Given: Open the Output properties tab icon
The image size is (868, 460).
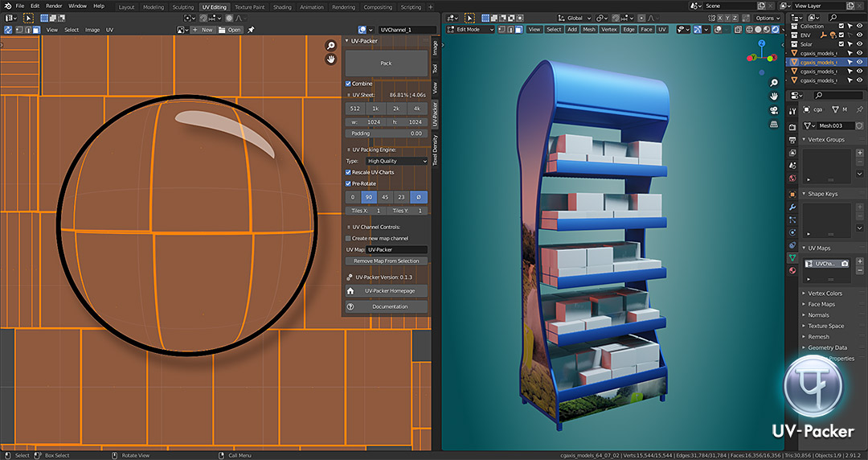Looking at the screenshot, I should [792, 140].
